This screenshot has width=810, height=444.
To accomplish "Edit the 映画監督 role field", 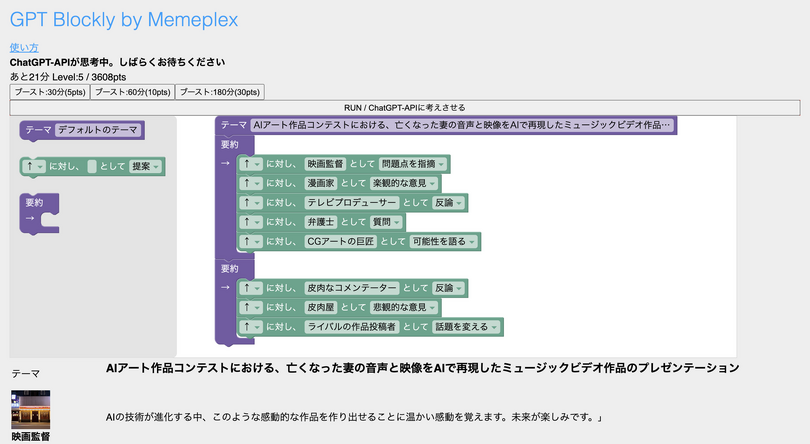I will tap(325, 164).
